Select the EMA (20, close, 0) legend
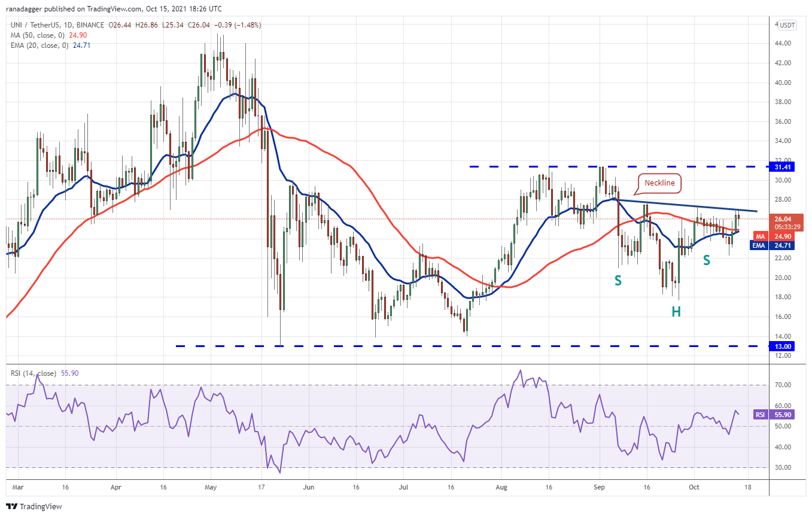 pyautogui.click(x=37, y=44)
